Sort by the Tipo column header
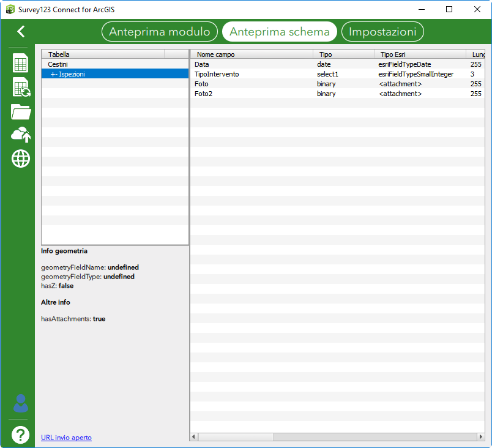This screenshot has width=492, height=448. (343, 54)
